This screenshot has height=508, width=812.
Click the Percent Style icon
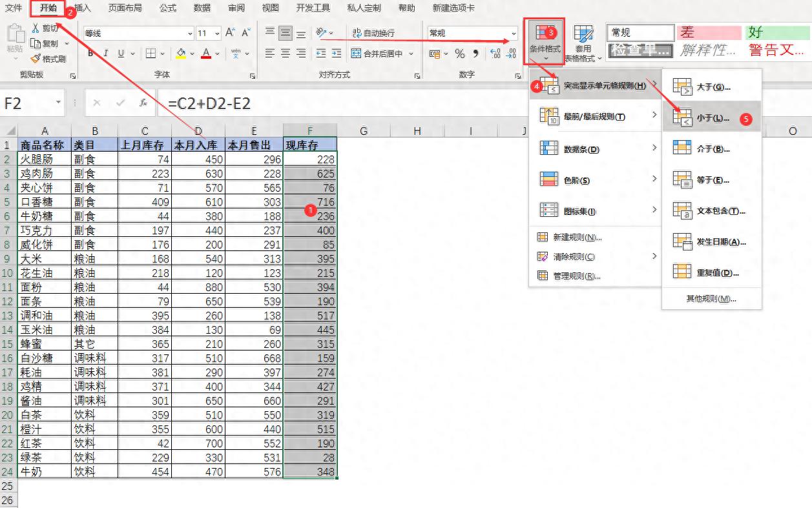pyautogui.click(x=460, y=54)
